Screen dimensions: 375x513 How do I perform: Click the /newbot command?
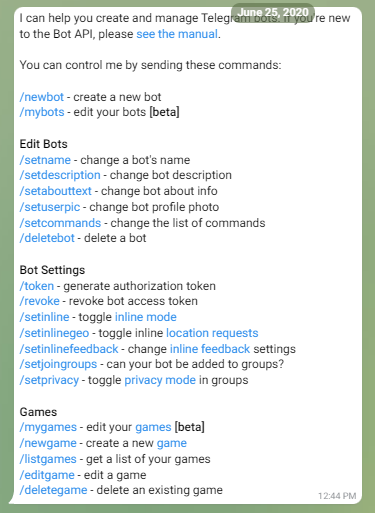coord(42,97)
